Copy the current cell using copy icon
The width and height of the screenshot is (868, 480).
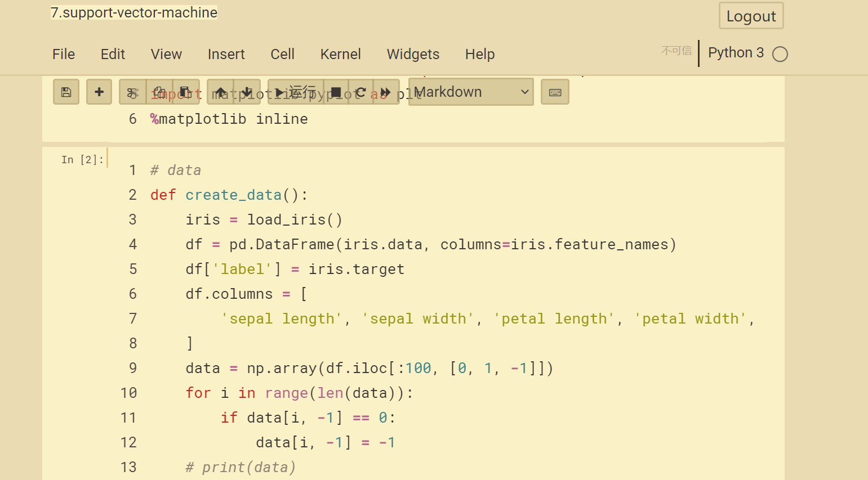(159, 92)
